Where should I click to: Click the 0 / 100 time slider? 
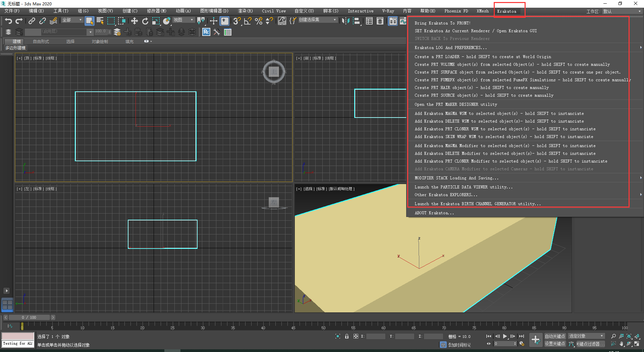pyautogui.click(x=29, y=317)
